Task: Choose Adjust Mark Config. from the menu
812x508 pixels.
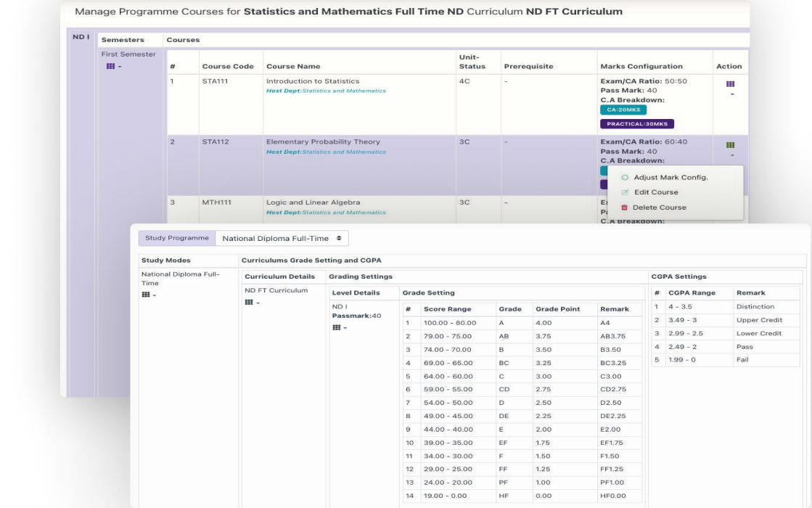Action: (670, 177)
